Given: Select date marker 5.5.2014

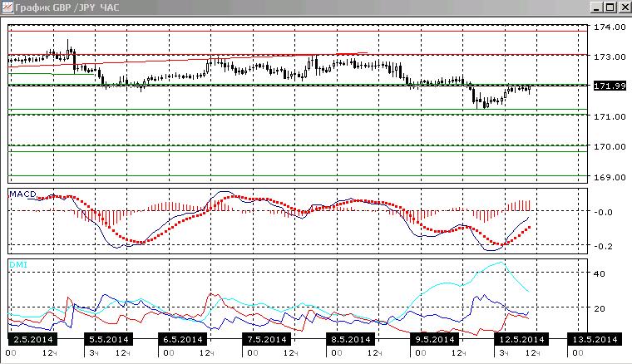Looking at the screenshot, I should point(109,339).
